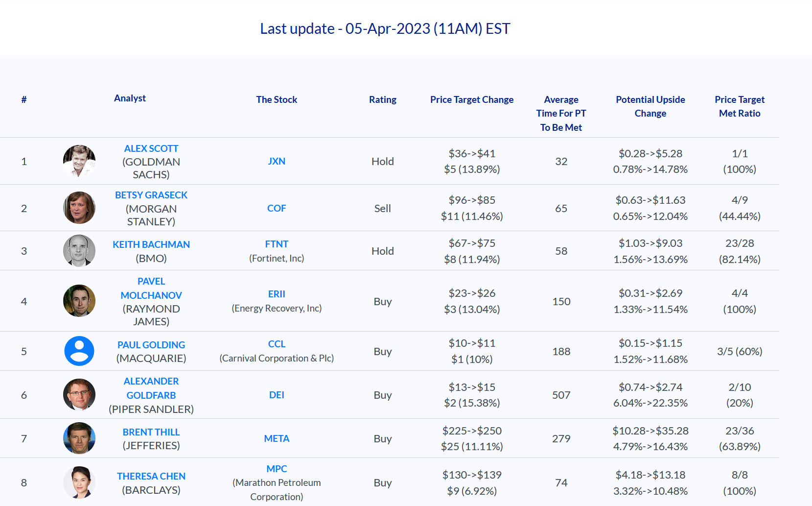The width and height of the screenshot is (812, 506).
Task: Click the Analyst column header
Action: tap(130, 98)
